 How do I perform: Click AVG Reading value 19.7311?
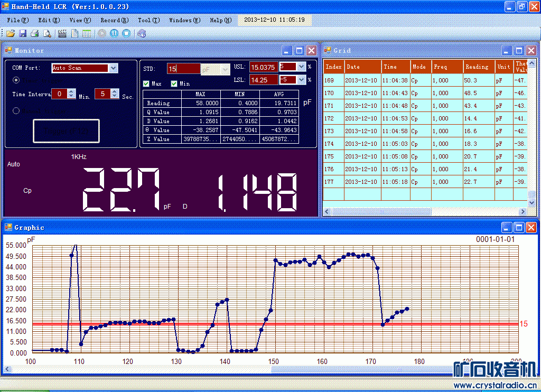pos(279,103)
